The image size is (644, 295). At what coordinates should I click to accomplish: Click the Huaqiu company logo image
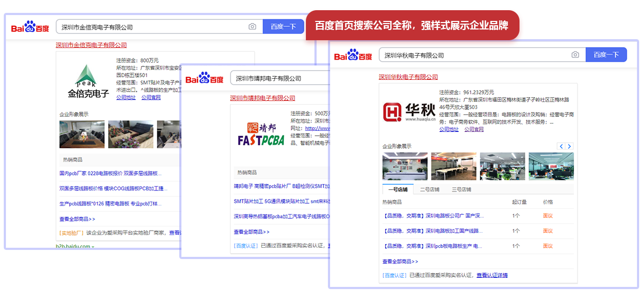click(x=405, y=112)
